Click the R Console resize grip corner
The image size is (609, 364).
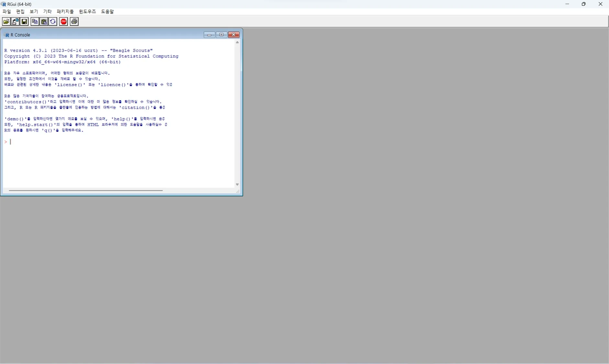(x=238, y=192)
